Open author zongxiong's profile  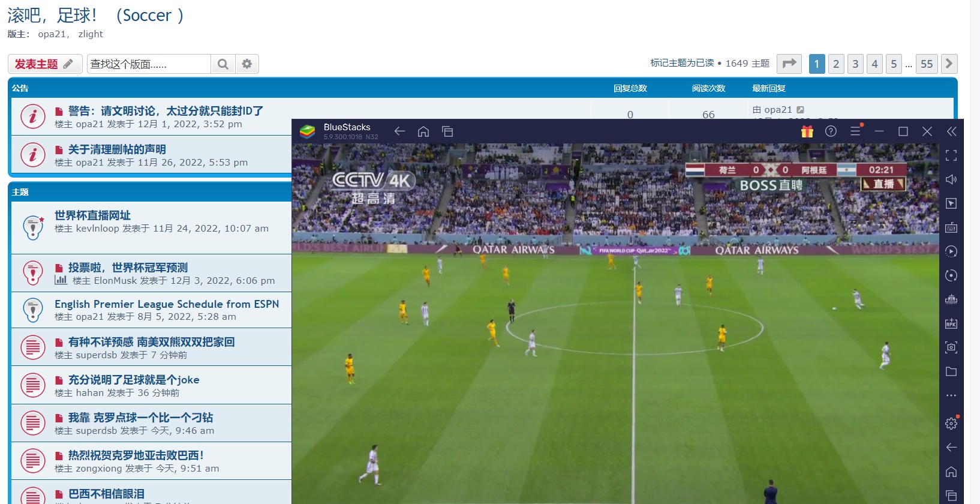coord(99,469)
